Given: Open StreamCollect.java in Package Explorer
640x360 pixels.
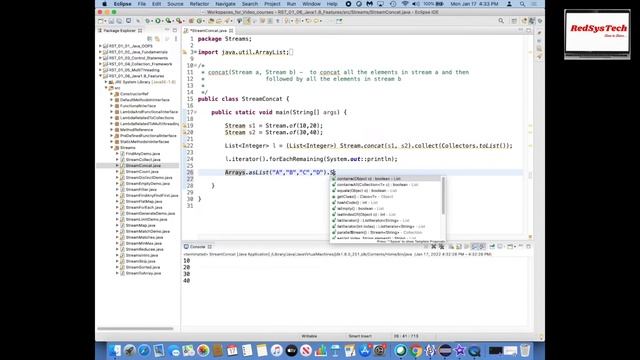Looking at the screenshot, I should click(143, 160).
